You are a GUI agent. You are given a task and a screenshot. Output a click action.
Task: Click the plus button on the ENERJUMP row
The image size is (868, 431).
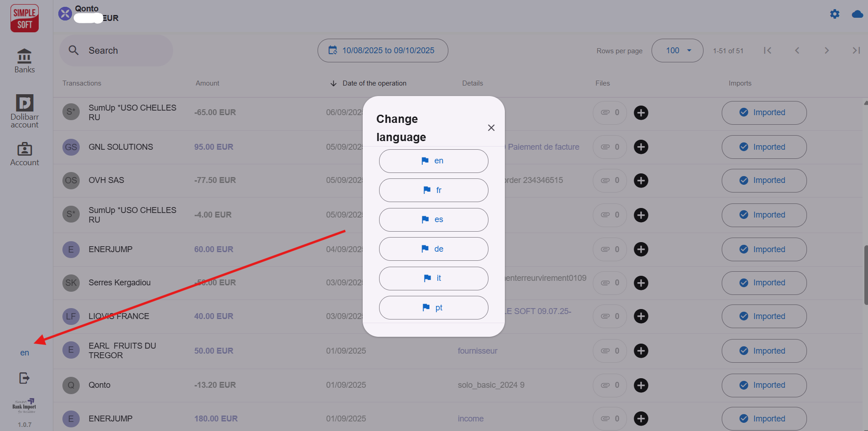641,249
